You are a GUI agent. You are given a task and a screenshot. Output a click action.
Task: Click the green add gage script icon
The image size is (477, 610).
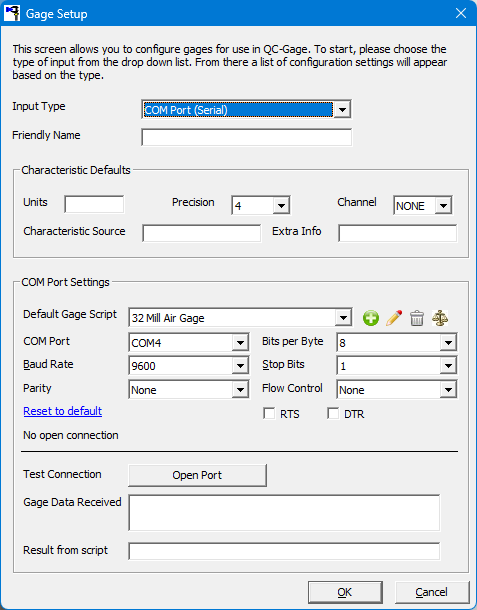tap(370, 318)
